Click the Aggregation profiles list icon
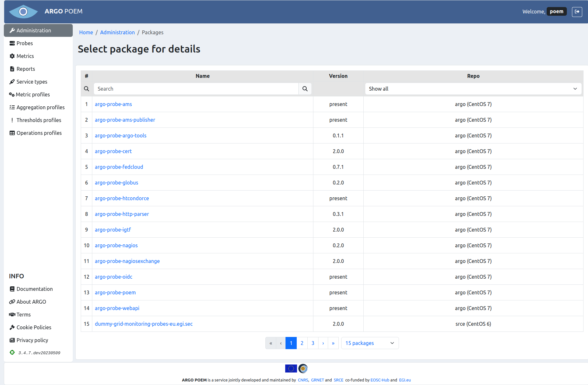 (12, 107)
